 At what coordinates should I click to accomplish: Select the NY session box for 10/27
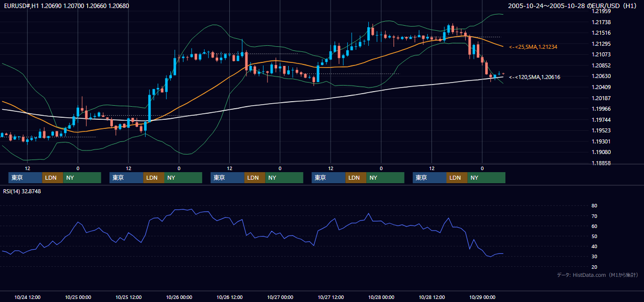coord(385,178)
